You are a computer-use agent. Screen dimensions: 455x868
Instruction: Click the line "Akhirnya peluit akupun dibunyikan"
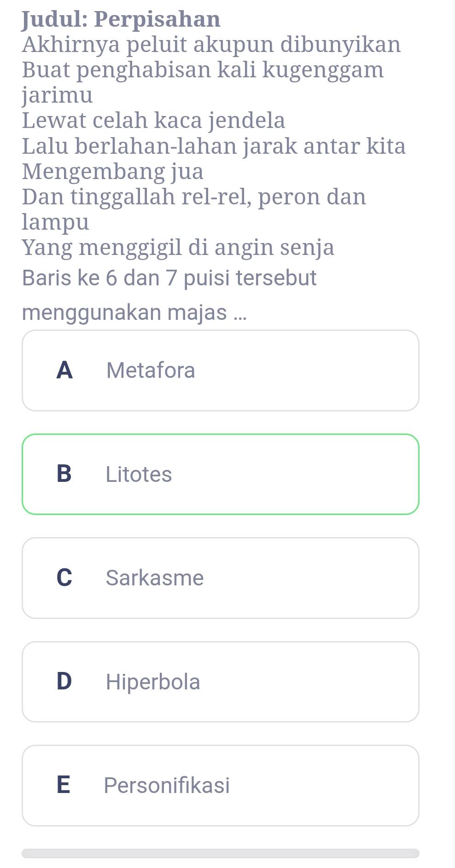211,45
